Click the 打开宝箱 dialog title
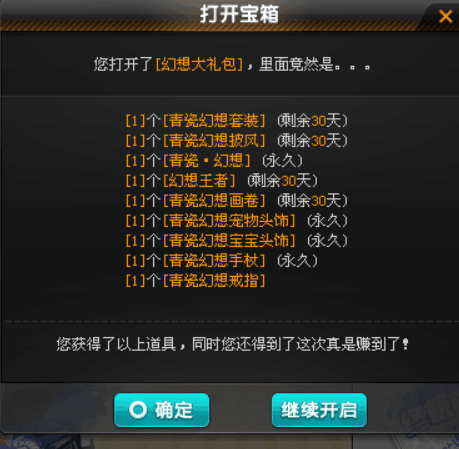459x449 pixels. [x=239, y=14]
